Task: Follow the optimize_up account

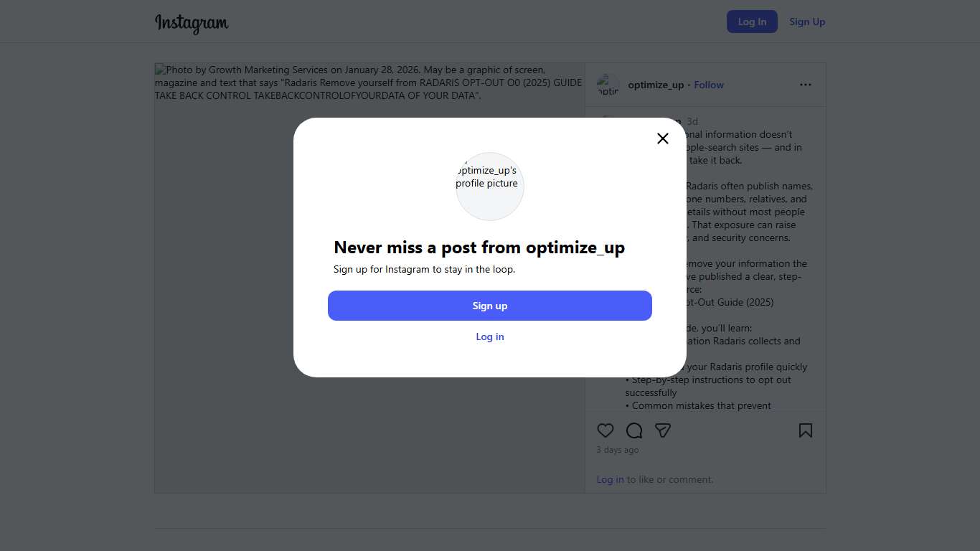Action: pyautogui.click(x=709, y=85)
